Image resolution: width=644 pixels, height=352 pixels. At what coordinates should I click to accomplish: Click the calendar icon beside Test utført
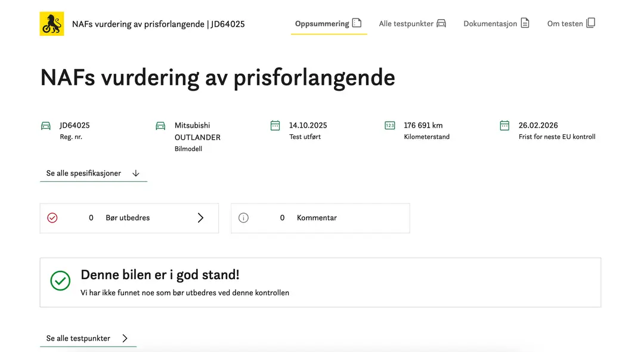[275, 125]
